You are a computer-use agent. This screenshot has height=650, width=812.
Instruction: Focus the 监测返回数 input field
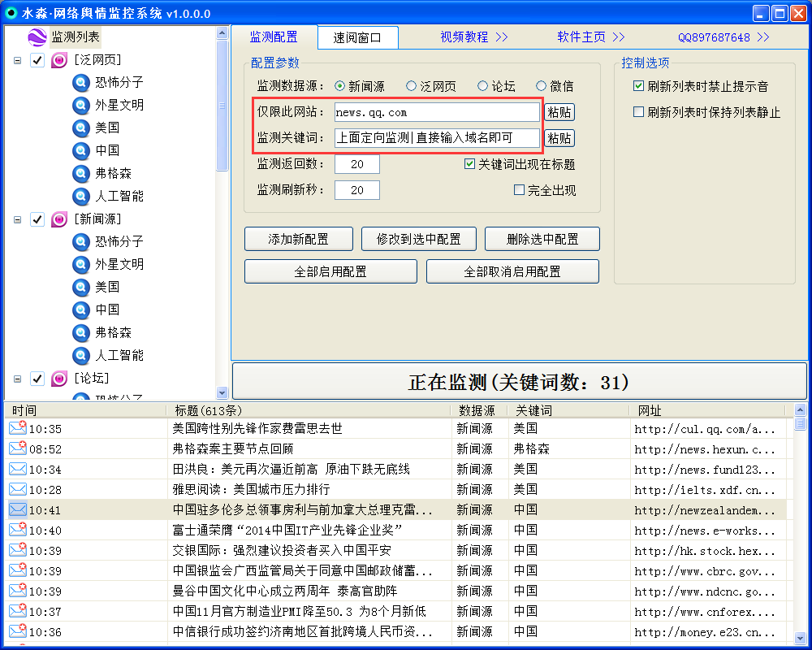pyautogui.click(x=356, y=164)
